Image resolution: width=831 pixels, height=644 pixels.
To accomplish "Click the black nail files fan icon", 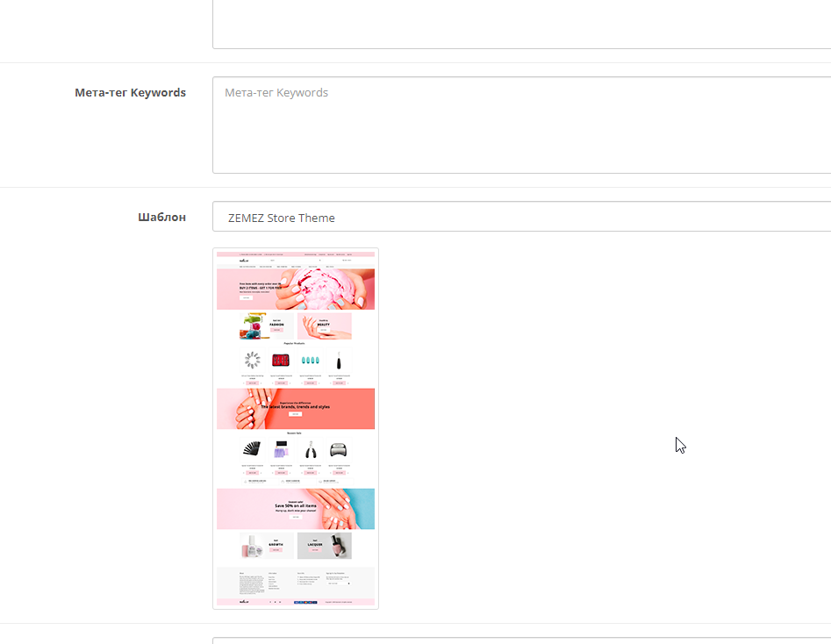I will (x=252, y=450).
